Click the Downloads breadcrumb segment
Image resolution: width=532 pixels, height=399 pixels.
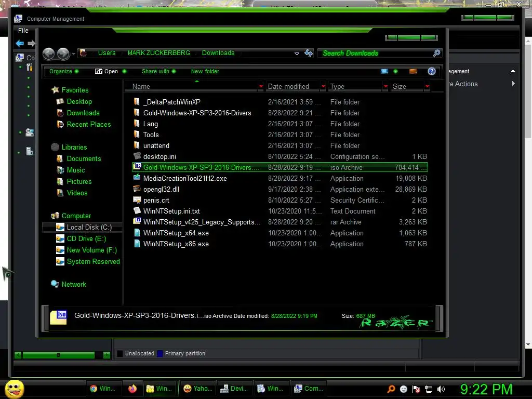point(218,53)
